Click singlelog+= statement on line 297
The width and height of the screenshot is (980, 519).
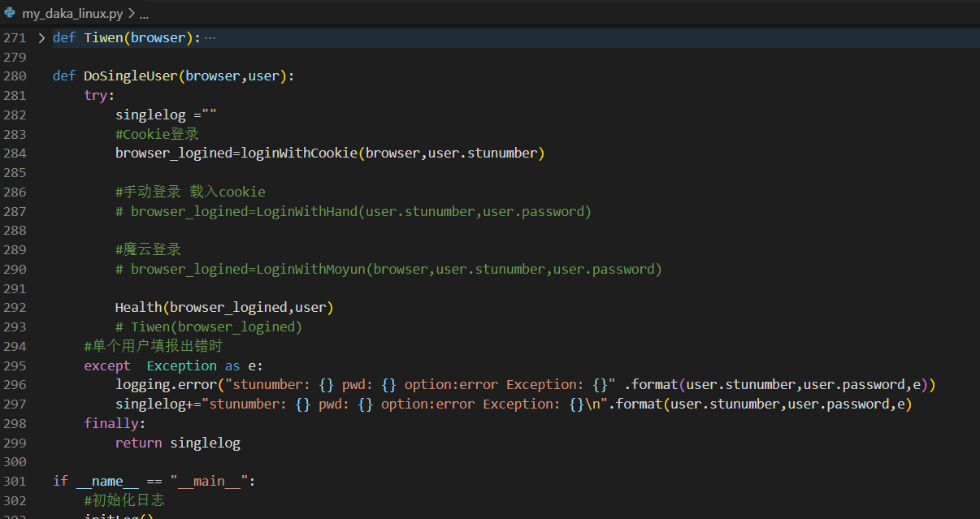coord(514,404)
